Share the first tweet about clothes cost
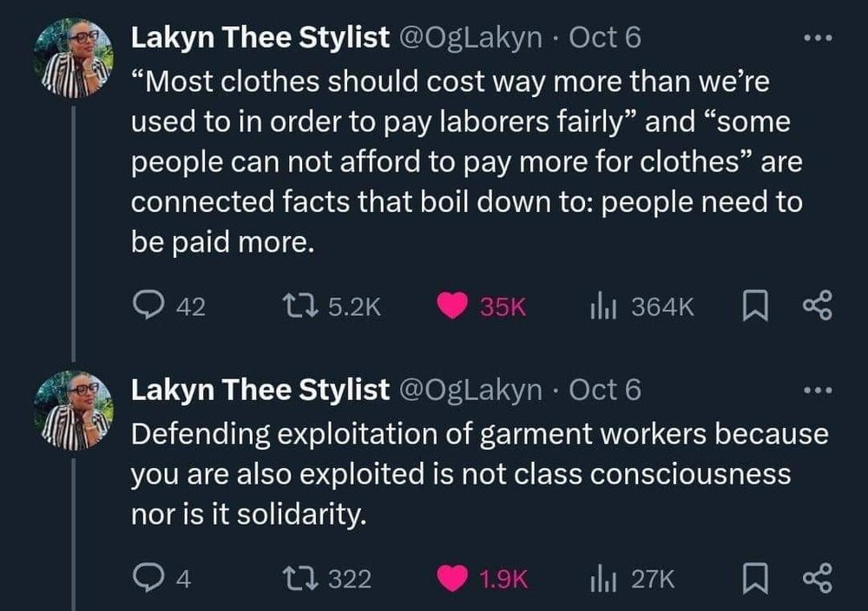 [818, 306]
